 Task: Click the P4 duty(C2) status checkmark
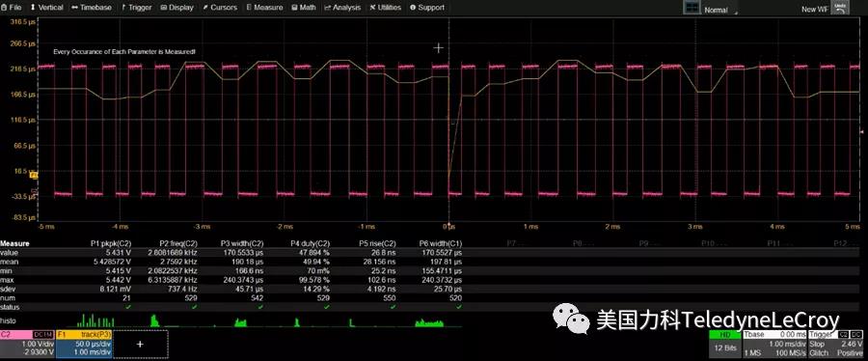(x=327, y=307)
